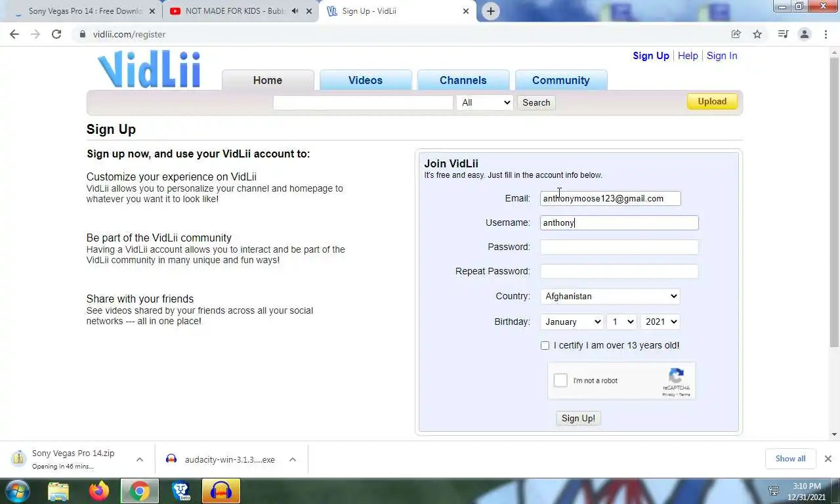This screenshot has height=504, width=840.
Task: Open File Explorer from the taskbar
Action: coord(58,491)
